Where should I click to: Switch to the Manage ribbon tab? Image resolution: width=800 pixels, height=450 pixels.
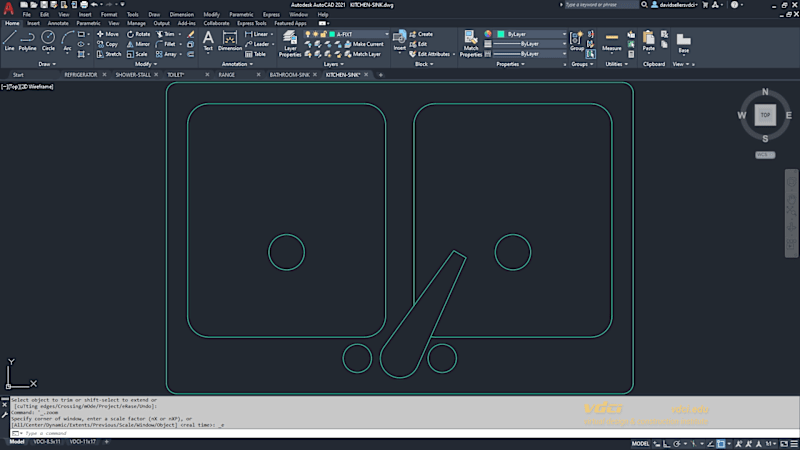tap(136, 23)
